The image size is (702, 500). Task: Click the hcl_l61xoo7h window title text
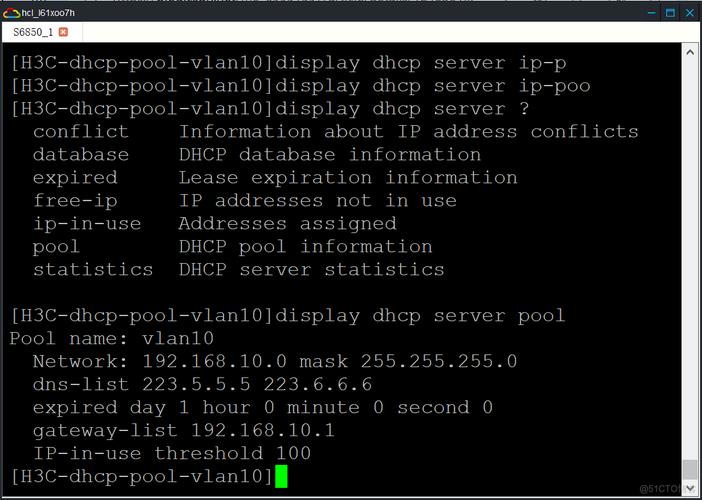(48, 11)
